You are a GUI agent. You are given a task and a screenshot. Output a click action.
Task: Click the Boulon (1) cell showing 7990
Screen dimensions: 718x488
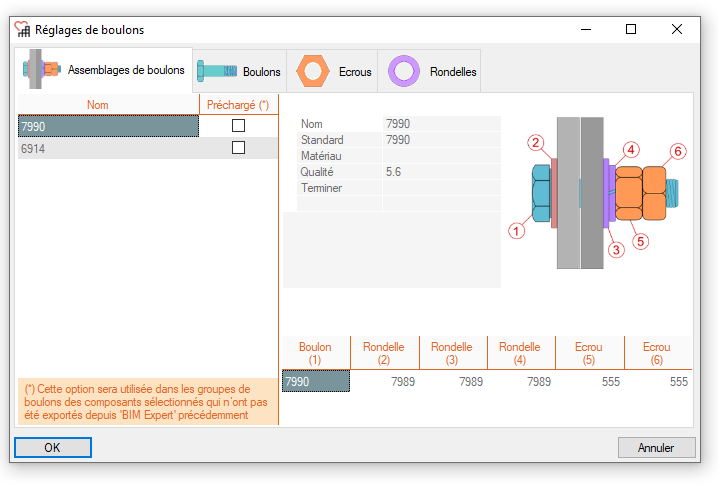pos(315,381)
